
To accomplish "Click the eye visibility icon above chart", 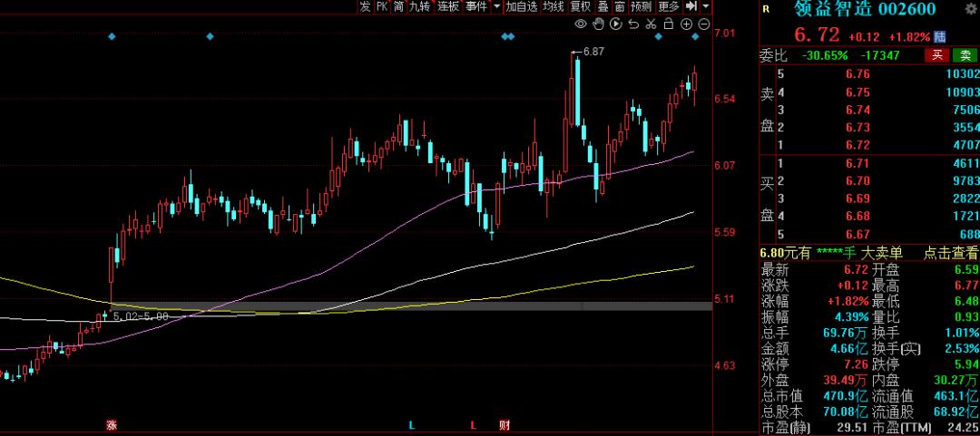I will (x=583, y=23).
